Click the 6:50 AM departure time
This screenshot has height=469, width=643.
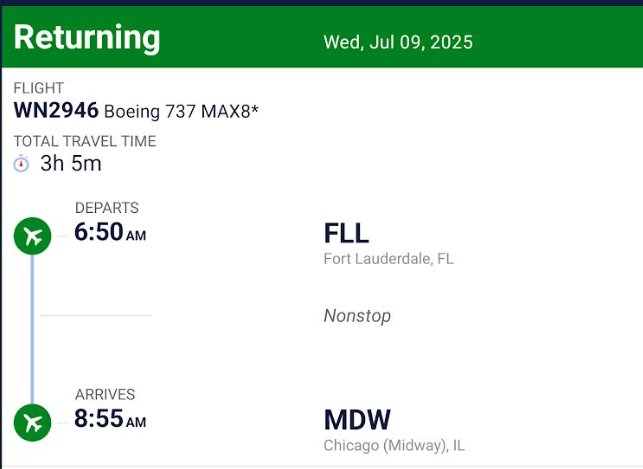pos(110,232)
